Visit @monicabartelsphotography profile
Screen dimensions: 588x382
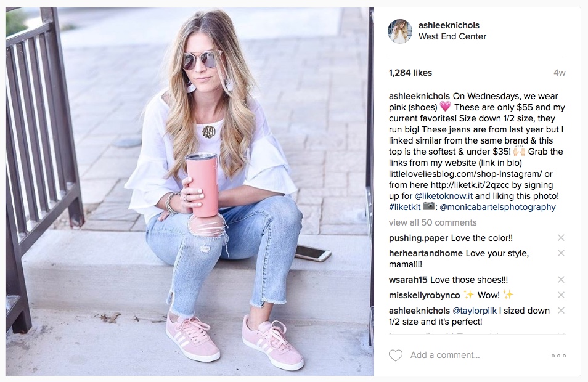pos(497,207)
